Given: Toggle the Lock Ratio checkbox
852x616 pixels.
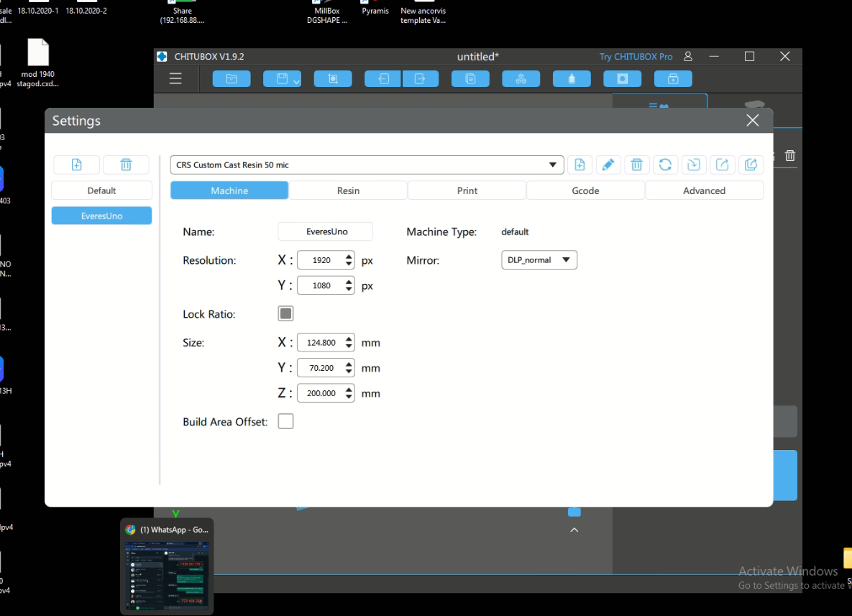Looking at the screenshot, I should point(285,313).
